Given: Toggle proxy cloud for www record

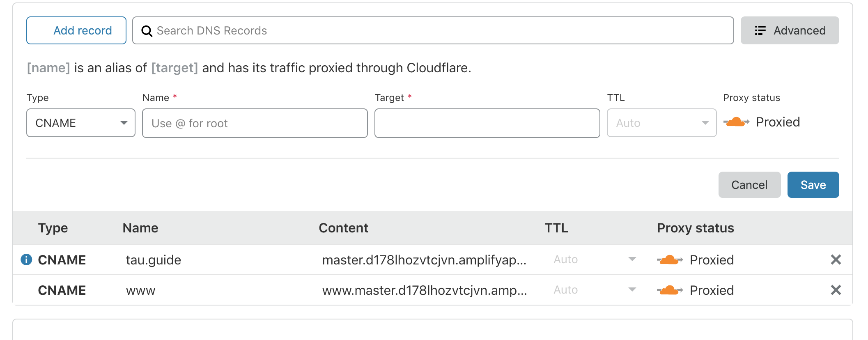Looking at the screenshot, I should [x=670, y=290].
